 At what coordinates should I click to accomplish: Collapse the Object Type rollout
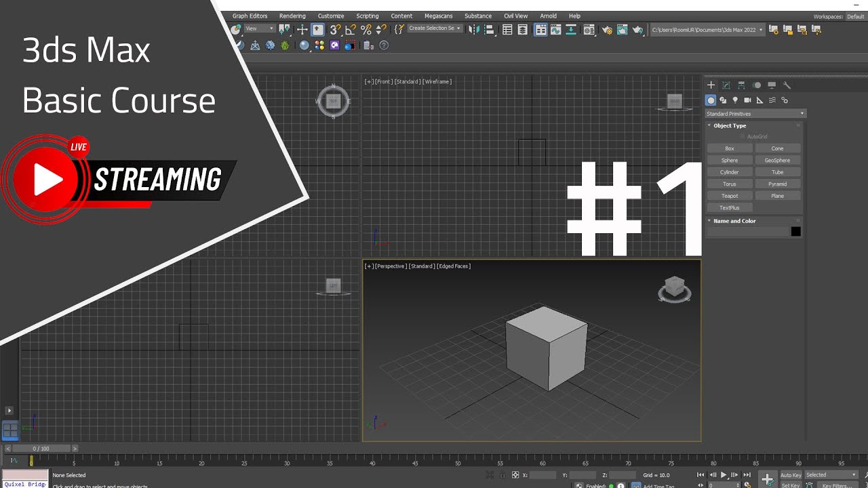pyautogui.click(x=730, y=125)
